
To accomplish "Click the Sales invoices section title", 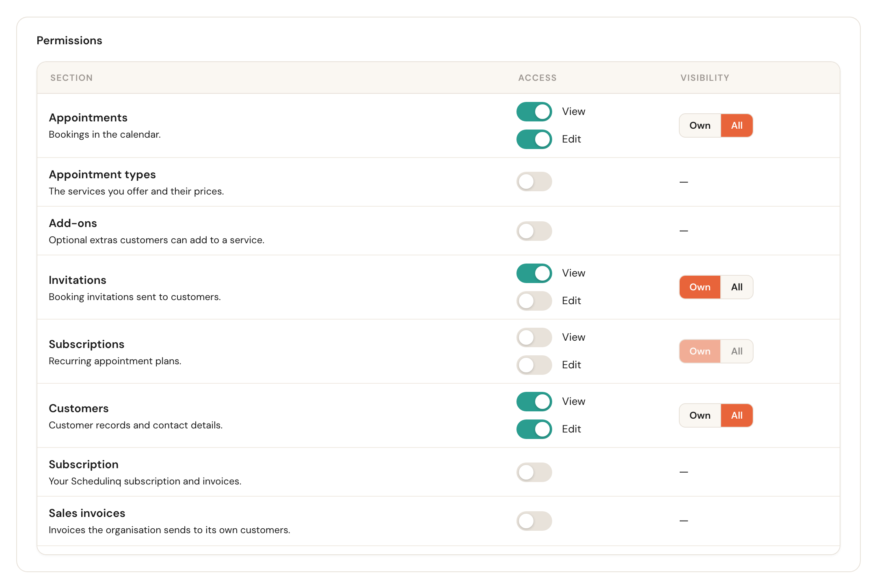I will click(x=87, y=513).
